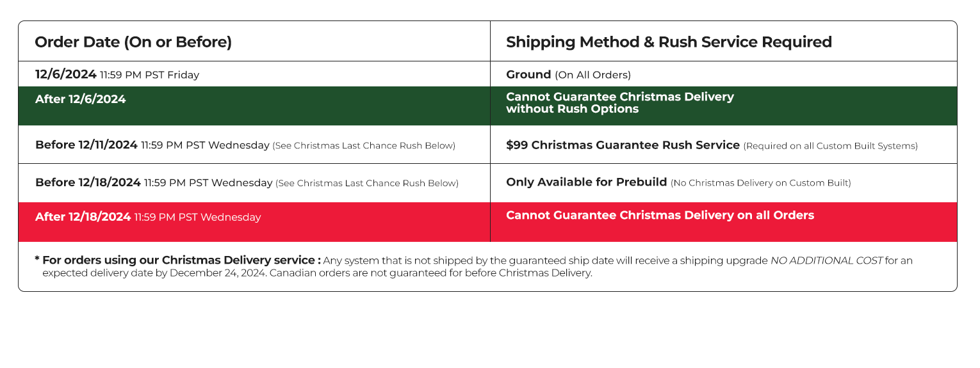Click first 'See Christmas Last Chance Rush Below' note
The width and height of the screenshot is (980, 368).
pyautogui.click(x=363, y=146)
